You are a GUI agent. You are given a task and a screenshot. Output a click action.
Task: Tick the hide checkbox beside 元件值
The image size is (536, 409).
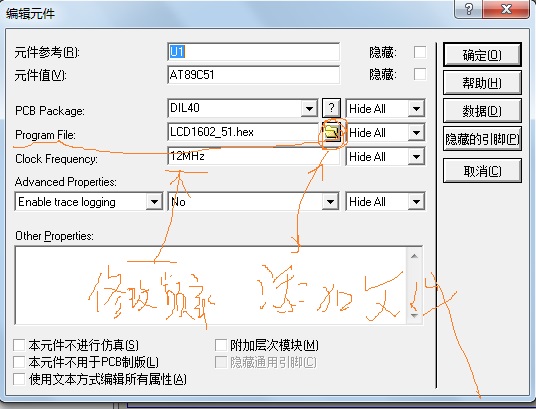(x=420, y=74)
